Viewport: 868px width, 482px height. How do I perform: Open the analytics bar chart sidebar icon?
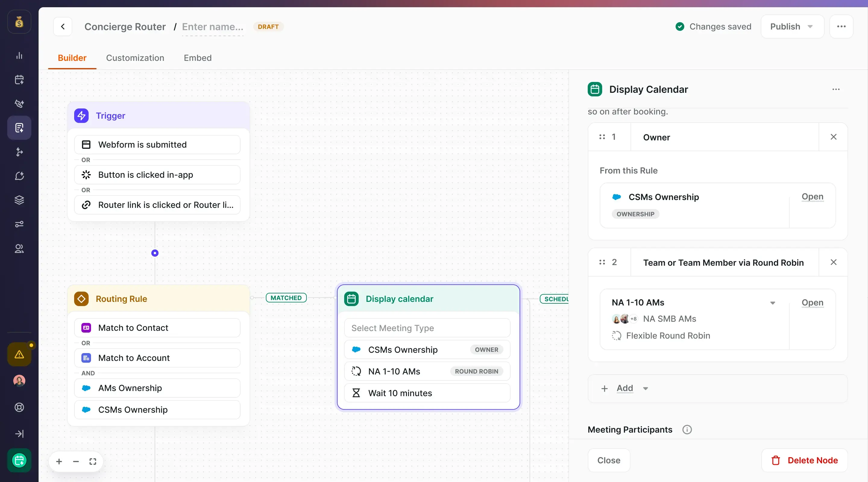pos(19,55)
